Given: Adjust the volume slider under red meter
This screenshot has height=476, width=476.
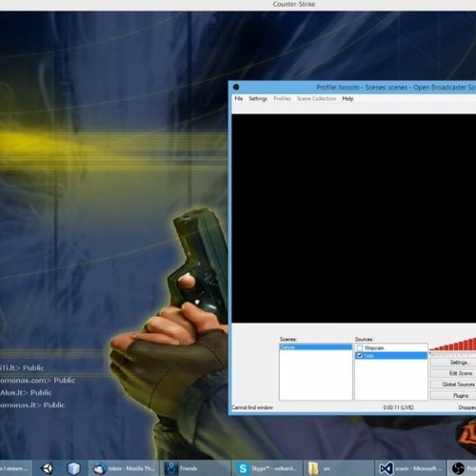Looking at the screenshot, I should [453, 354].
